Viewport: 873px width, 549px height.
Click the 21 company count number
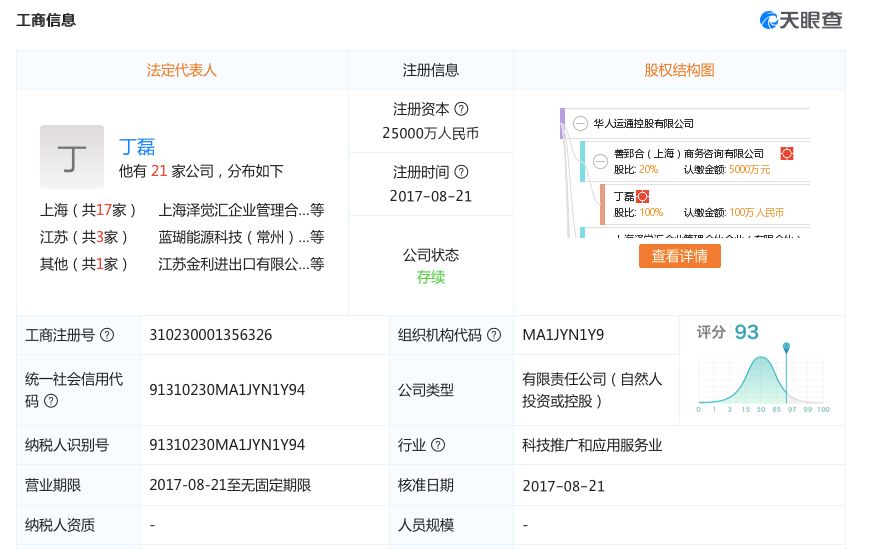[159, 171]
